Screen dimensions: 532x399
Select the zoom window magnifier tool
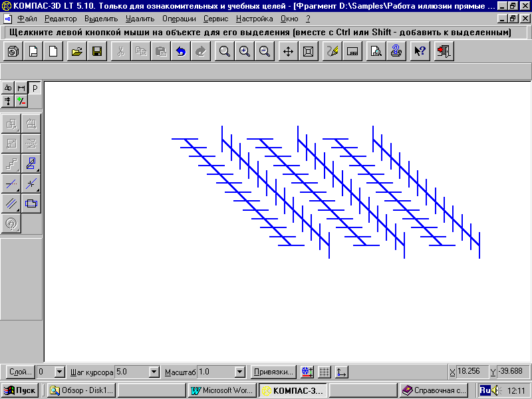tap(225, 51)
